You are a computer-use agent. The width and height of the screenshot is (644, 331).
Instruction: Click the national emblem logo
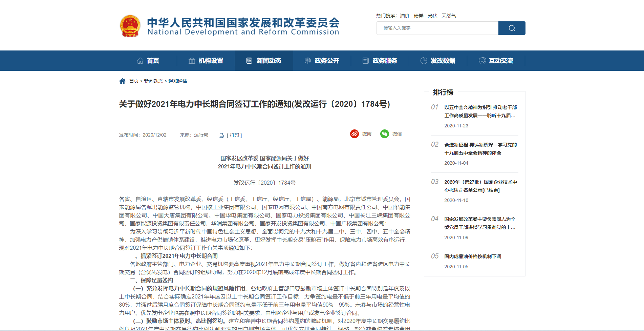[131, 25]
